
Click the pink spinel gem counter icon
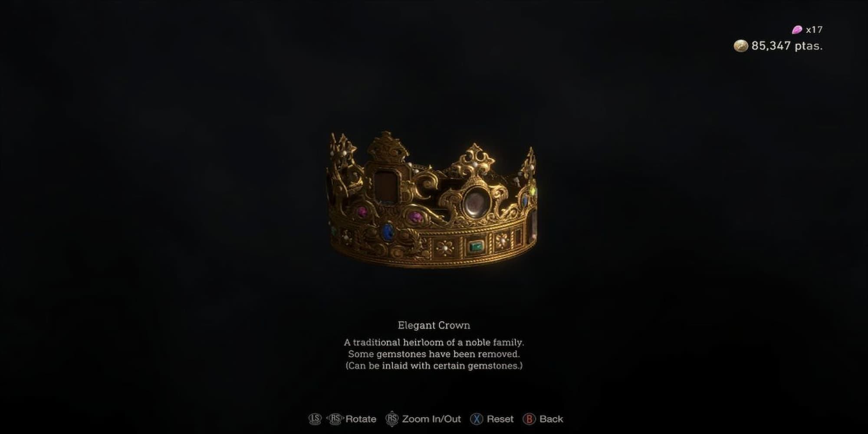[x=797, y=30]
